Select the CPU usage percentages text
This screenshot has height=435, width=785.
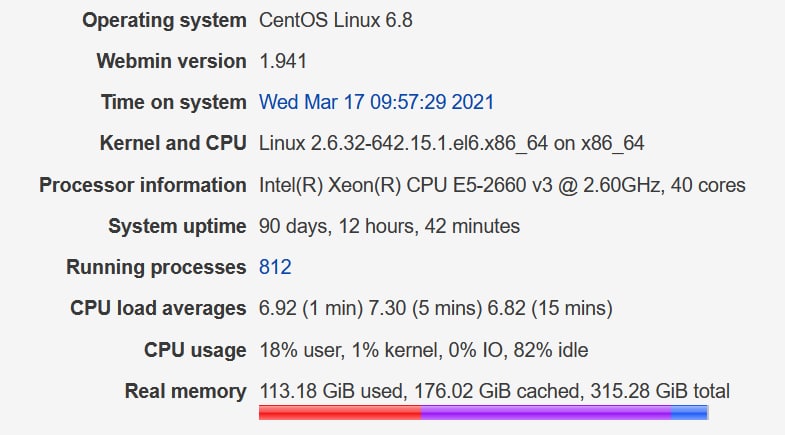pos(424,350)
